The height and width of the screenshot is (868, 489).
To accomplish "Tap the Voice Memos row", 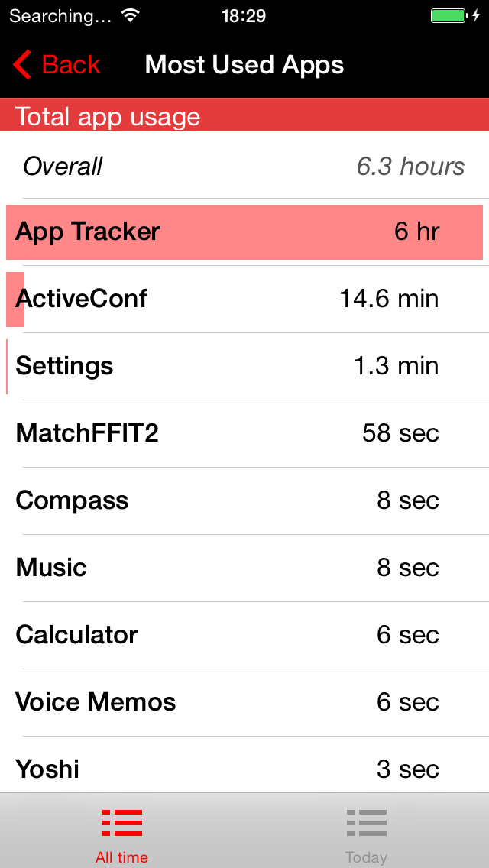I will (x=244, y=702).
